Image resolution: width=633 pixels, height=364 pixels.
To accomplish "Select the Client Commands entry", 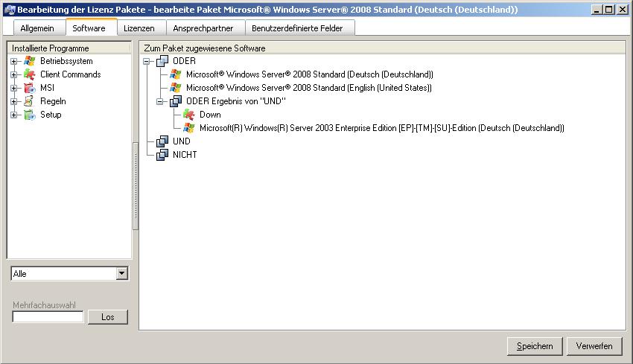I will click(71, 74).
